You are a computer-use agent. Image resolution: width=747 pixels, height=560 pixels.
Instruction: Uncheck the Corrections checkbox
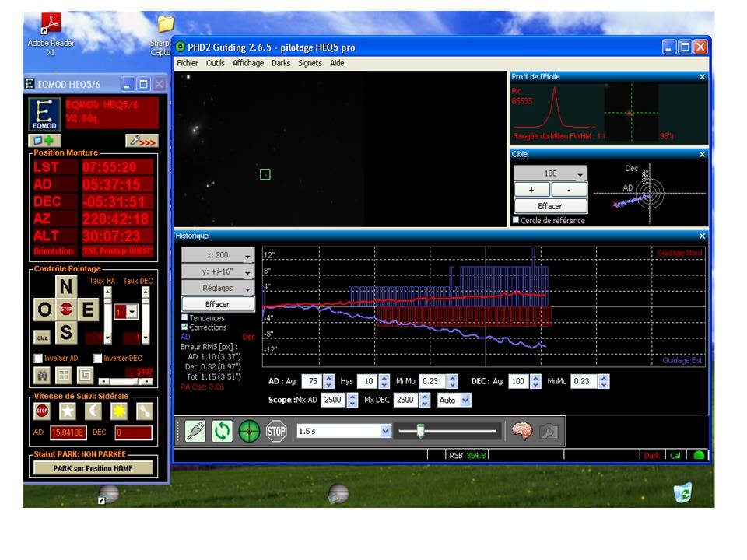pos(184,327)
